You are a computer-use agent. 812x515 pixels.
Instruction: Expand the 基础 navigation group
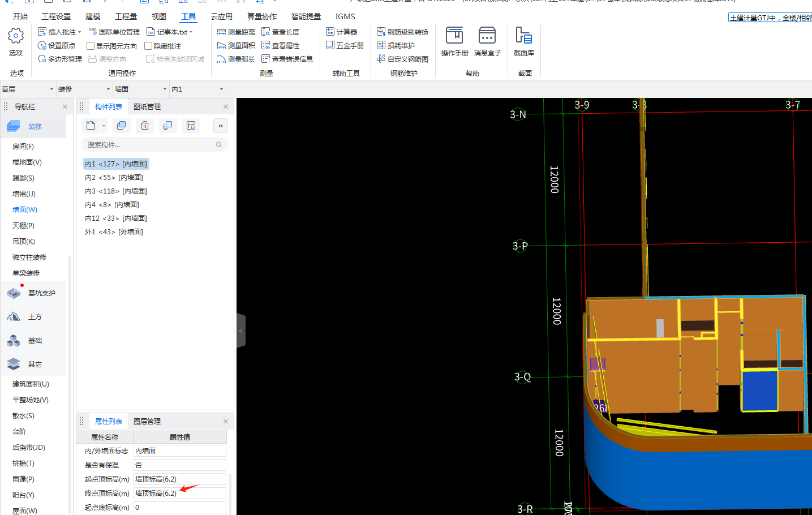(x=33, y=340)
